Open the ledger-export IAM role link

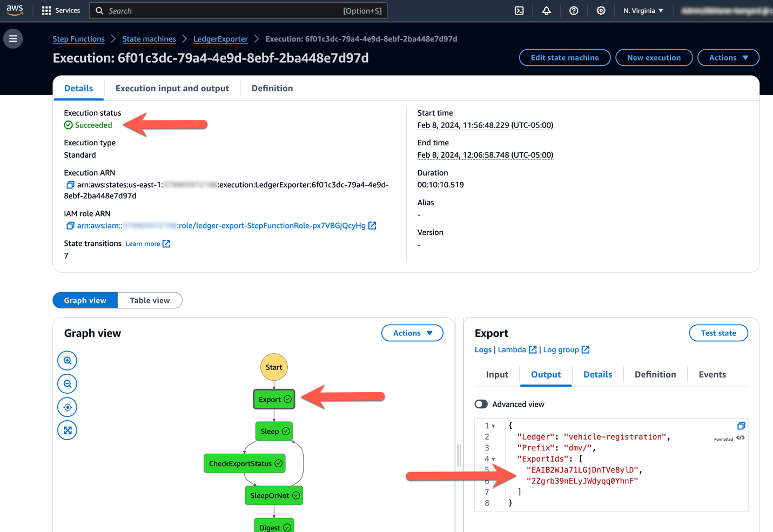[x=221, y=226]
